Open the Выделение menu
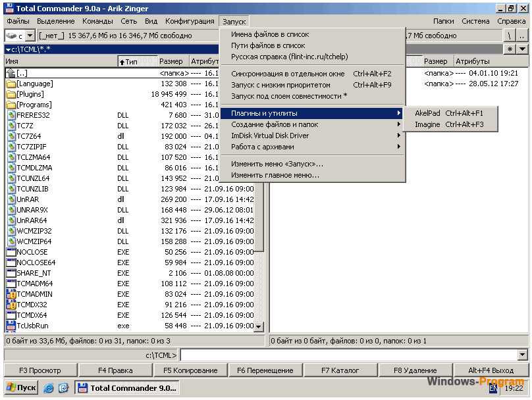 (x=56, y=21)
